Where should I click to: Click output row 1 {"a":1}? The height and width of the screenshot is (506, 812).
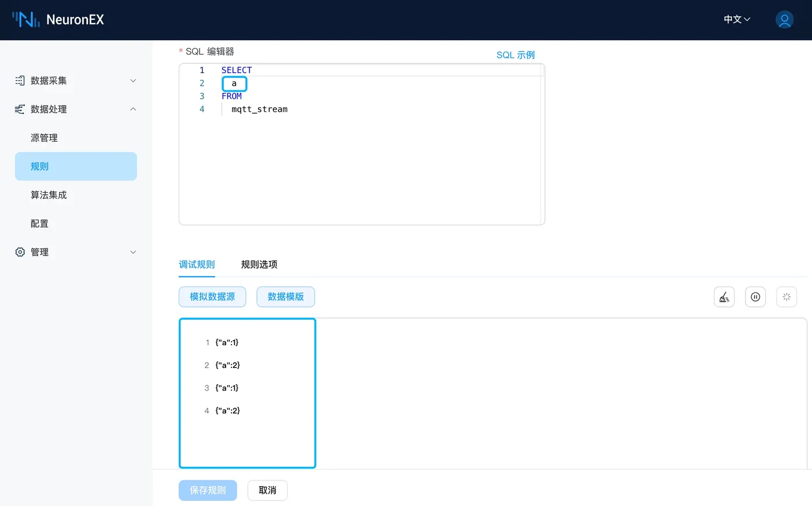coord(227,342)
